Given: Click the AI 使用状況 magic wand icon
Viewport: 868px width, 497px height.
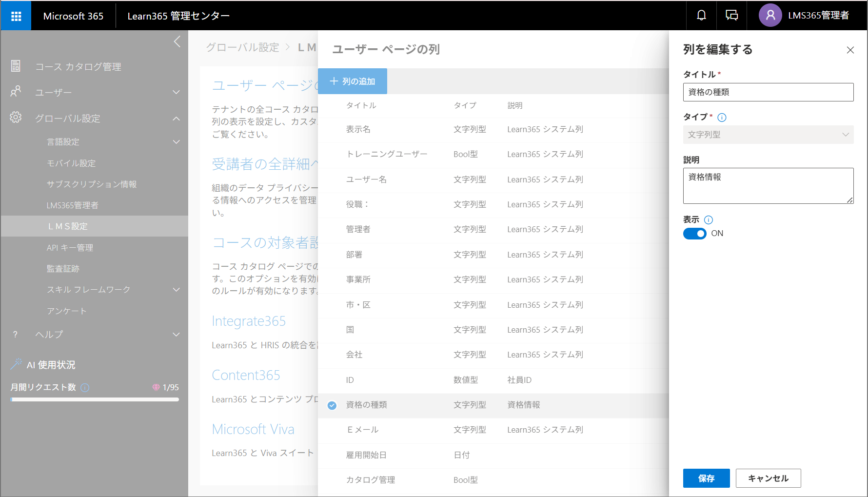Looking at the screenshot, I should [16, 364].
